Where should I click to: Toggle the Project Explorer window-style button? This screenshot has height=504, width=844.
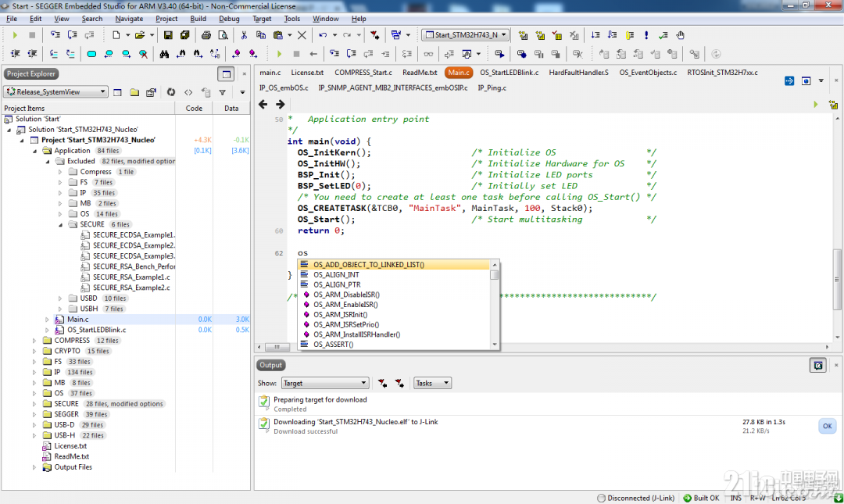[x=226, y=74]
